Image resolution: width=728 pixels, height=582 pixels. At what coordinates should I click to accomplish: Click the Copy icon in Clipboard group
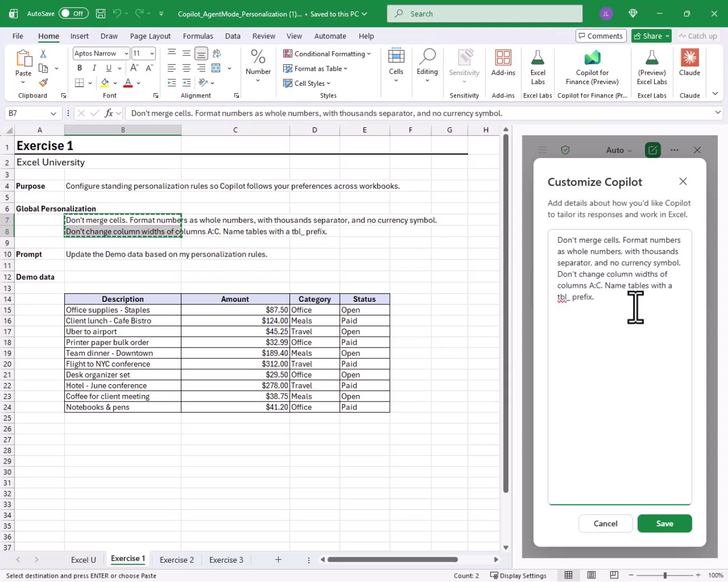click(44, 68)
